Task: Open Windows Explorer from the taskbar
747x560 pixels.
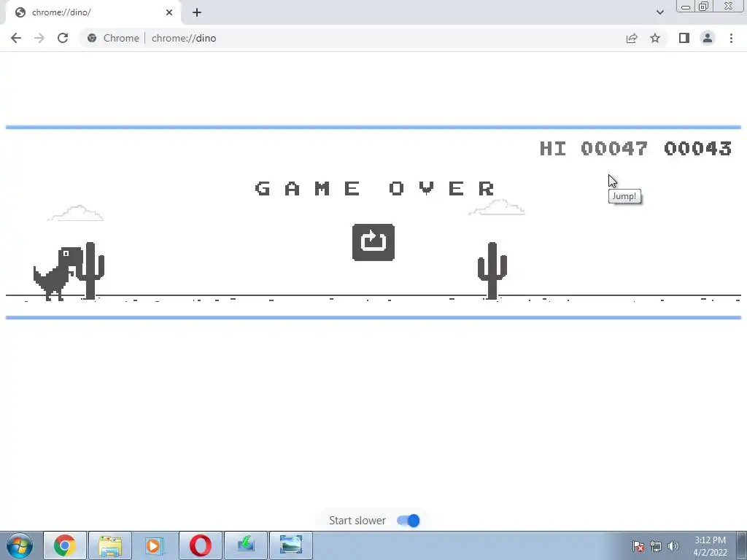Action: click(110, 545)
